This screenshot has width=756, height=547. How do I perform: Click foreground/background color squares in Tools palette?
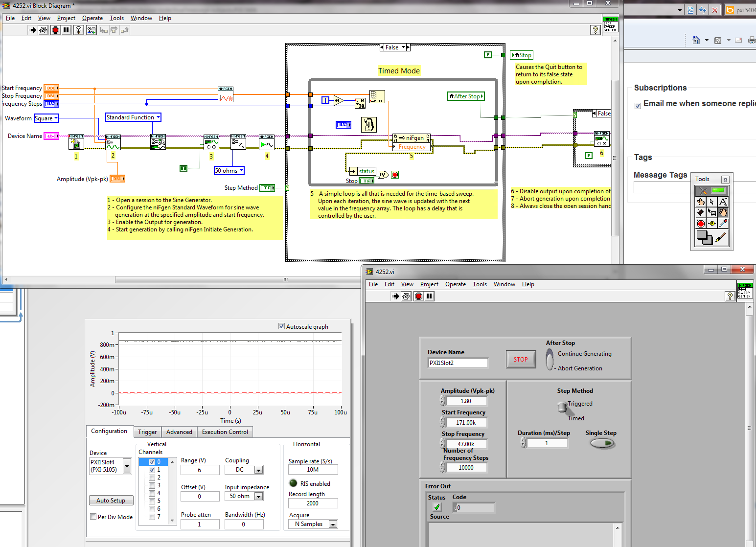tap(705, 237)
